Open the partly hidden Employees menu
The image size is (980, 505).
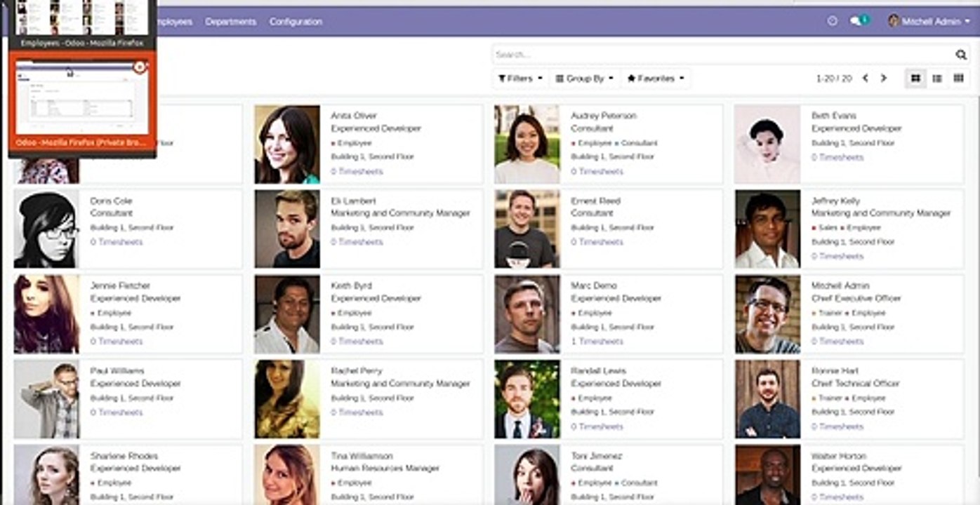point(174,22)
